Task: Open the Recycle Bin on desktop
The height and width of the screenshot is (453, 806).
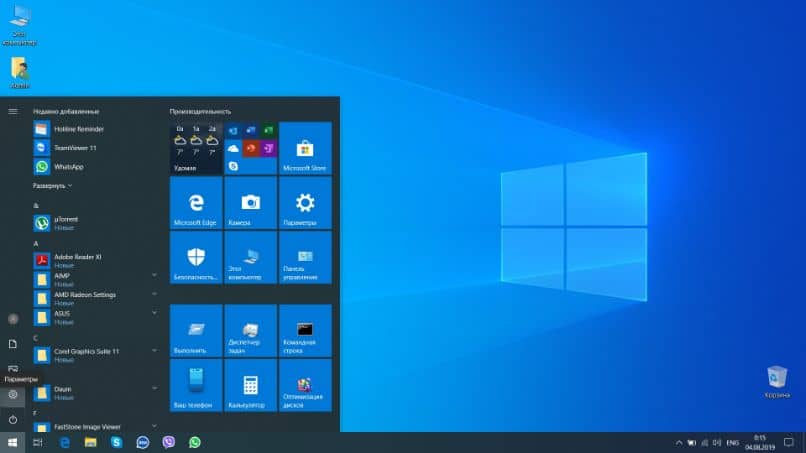Action: [x=777, y=382]
